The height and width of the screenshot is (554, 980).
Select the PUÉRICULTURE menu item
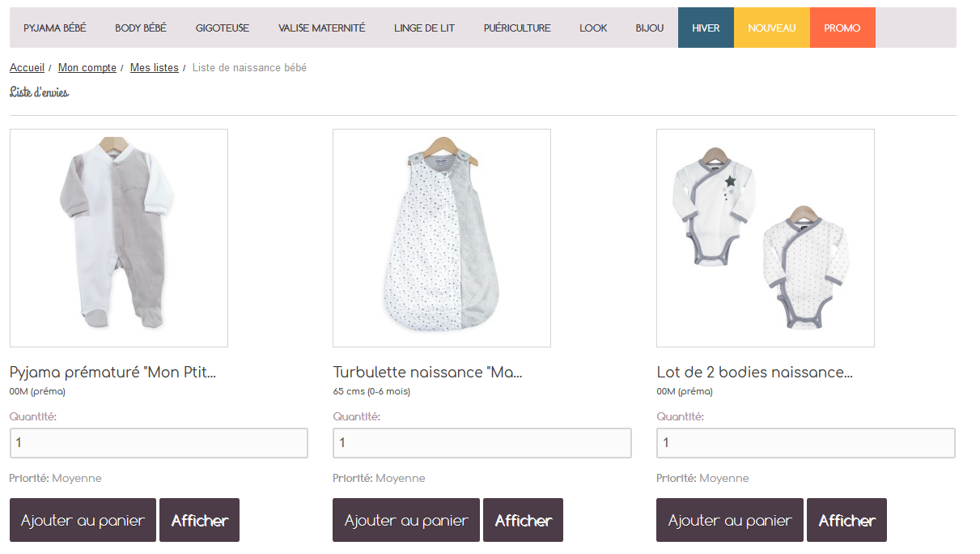[517, 28]
